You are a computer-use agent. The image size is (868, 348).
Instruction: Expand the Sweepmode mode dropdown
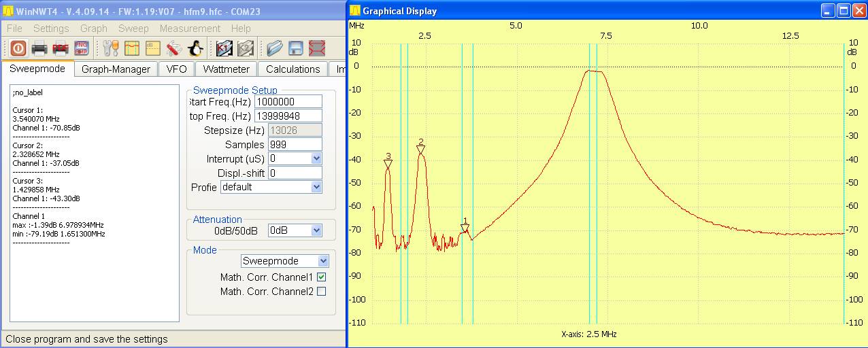(x=323, y=261)
